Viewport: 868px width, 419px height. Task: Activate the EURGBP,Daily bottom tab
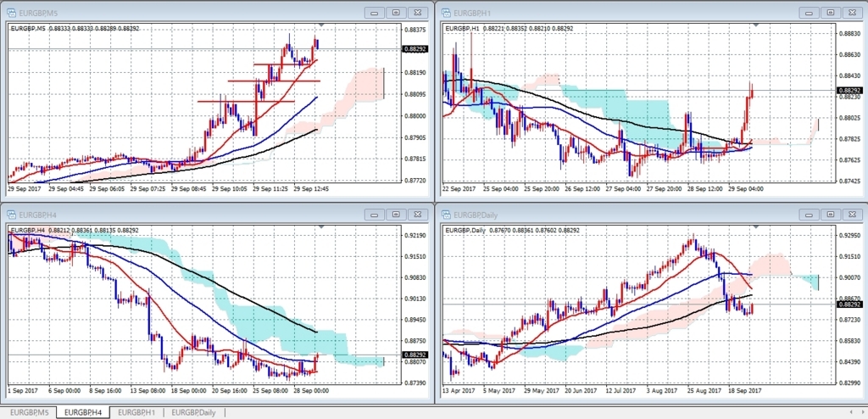point(193,412)
